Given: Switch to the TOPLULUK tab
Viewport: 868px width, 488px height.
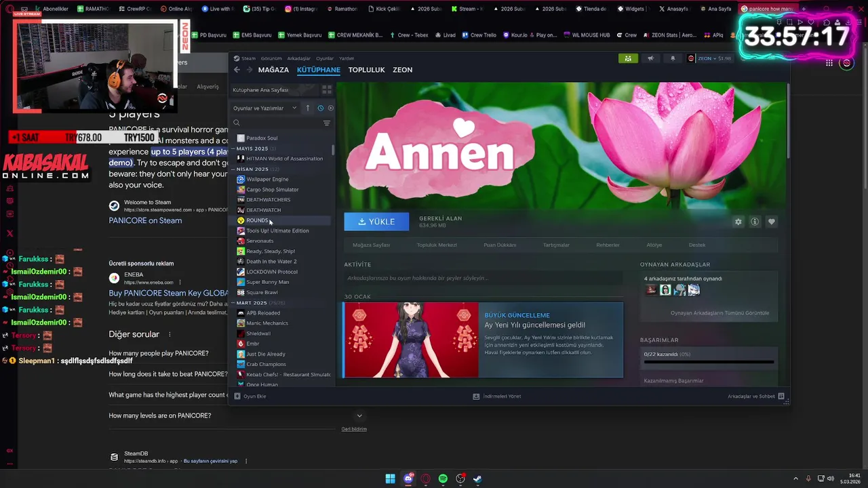Looking at the screenshot, I should [x=366, y=70].
